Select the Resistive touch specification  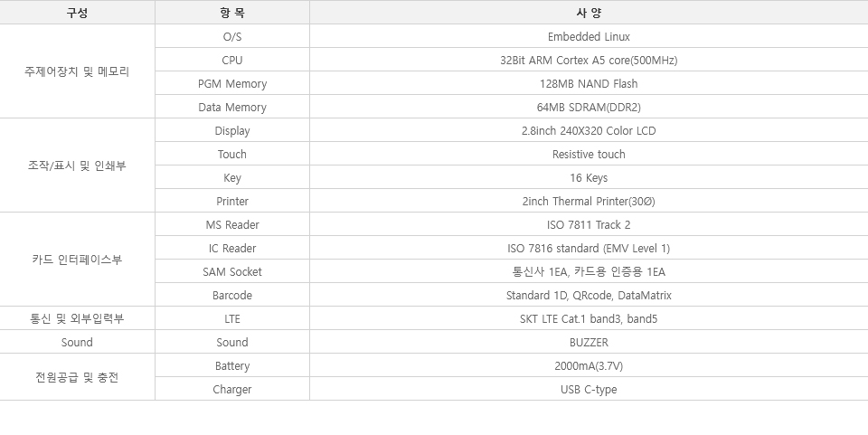tap(589, 154)
